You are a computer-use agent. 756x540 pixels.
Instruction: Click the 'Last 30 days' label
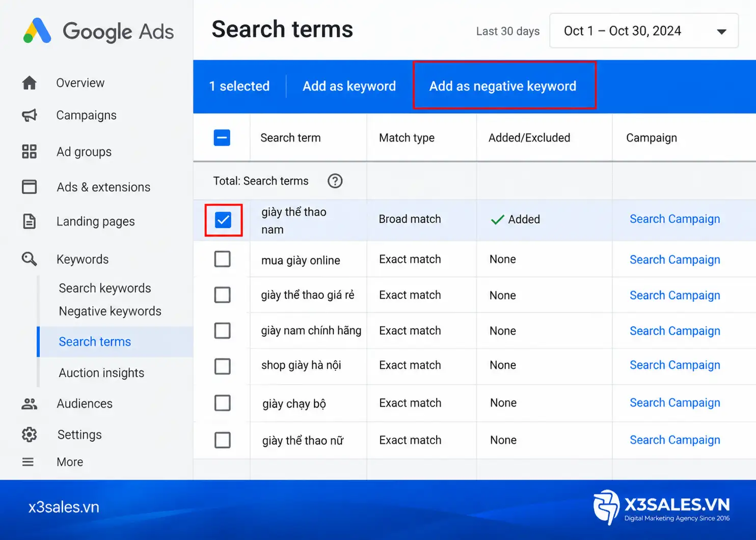(x=508, y=31)
